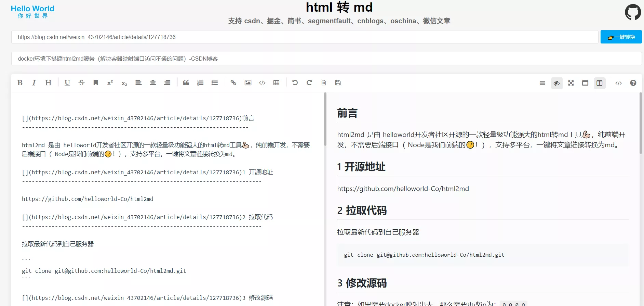Click the github.com/helloworld-Co/html2md preview link

tap(403, 189)
